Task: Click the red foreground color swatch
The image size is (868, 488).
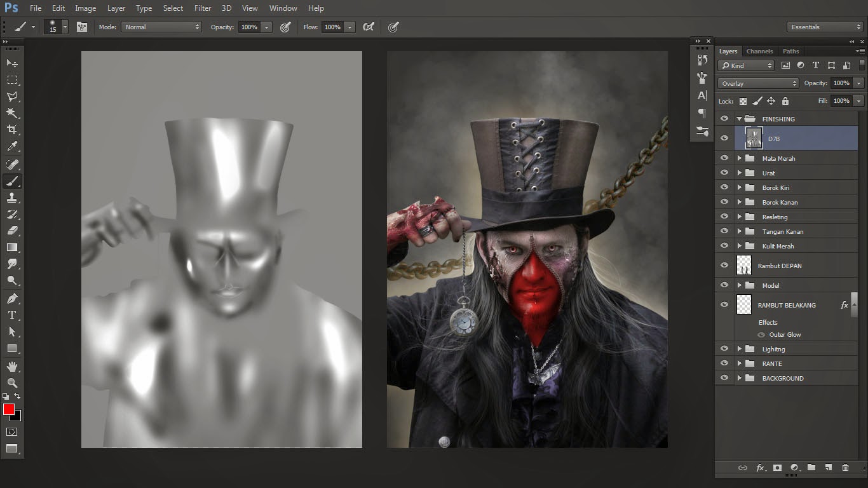Action: 9,409
